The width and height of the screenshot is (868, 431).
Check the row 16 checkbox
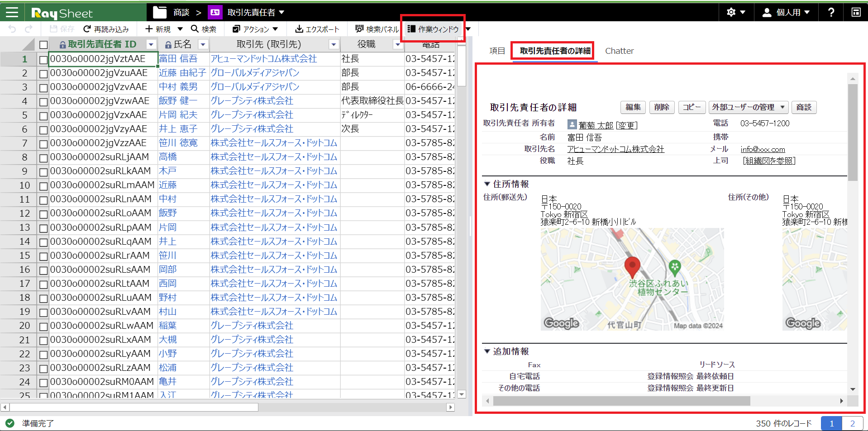click(43, 270)
